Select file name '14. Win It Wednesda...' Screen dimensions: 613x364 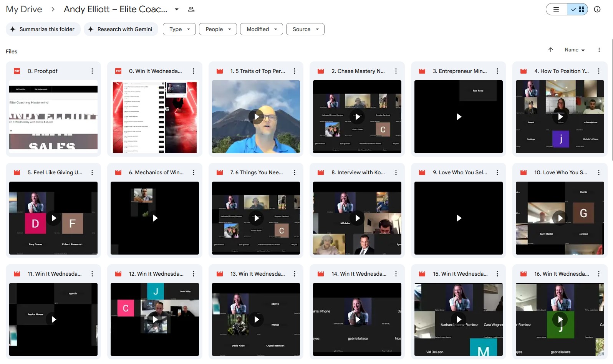pos(359,274)
